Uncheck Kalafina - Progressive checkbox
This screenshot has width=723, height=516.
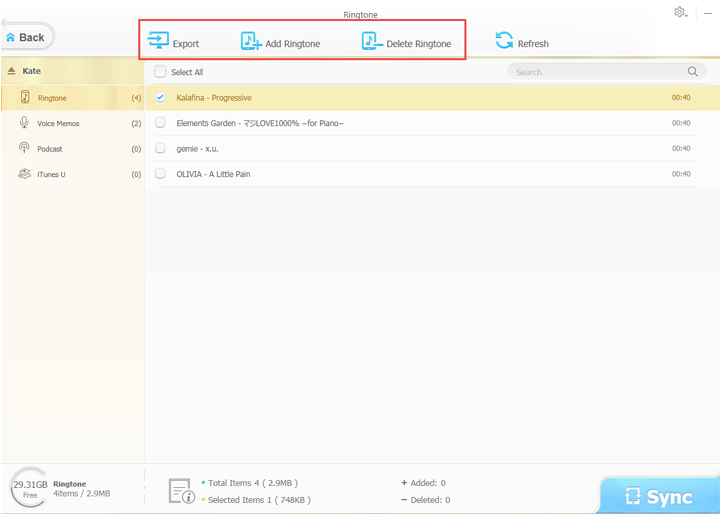[160, 97]
